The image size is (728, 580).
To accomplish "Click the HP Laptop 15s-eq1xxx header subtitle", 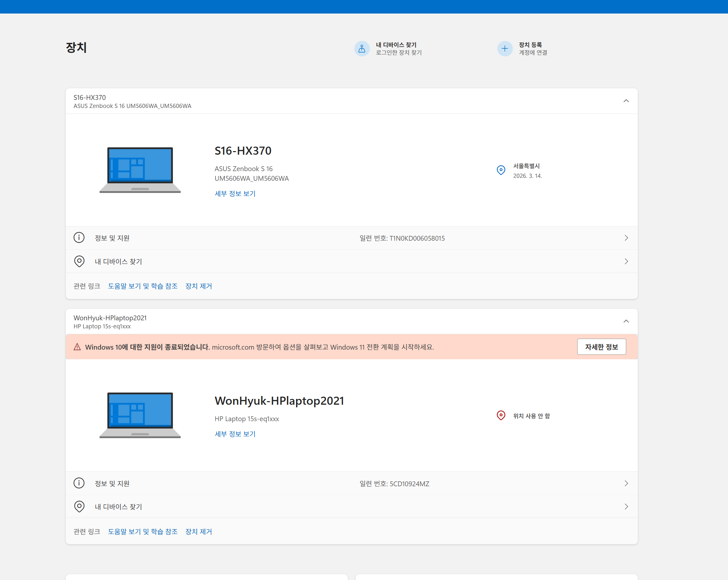I will (x=102, y=326).
